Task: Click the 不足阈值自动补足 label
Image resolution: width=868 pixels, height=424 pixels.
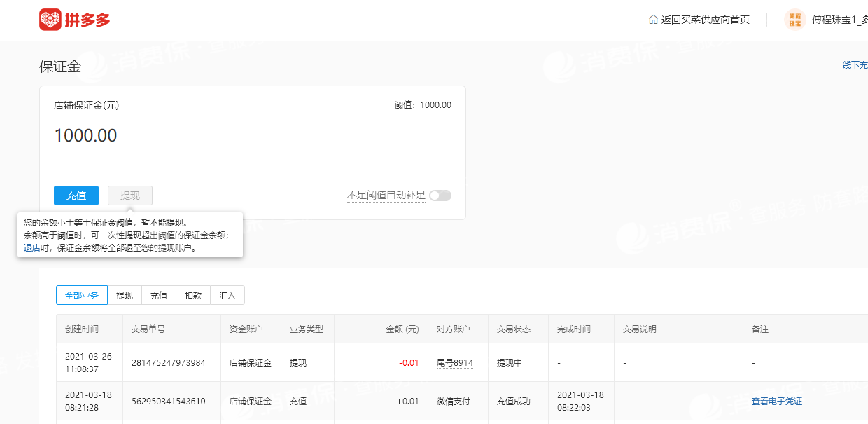Action: click(x=386, y=196)
